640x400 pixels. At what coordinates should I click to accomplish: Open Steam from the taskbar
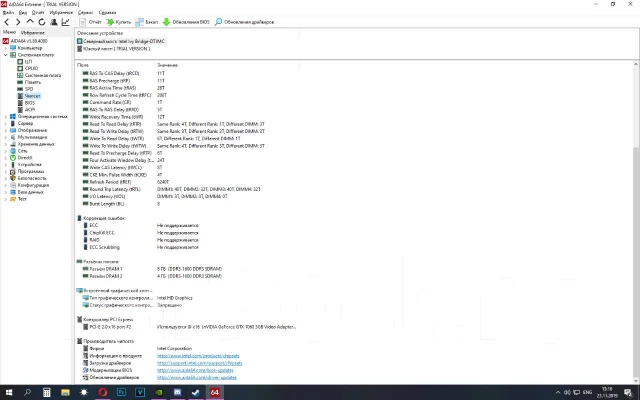[196, 392]
